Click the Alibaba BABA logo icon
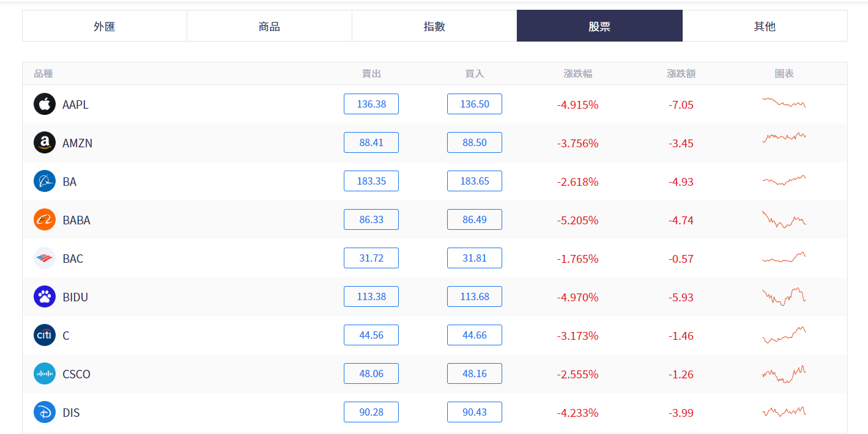This screenshot has height=434, width=868. click(45, 219)
